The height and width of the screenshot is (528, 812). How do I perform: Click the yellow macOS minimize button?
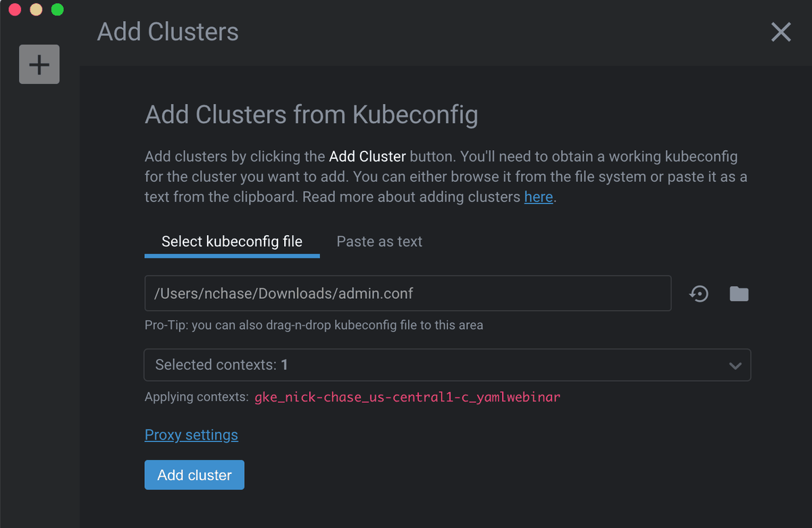(36, 9)
